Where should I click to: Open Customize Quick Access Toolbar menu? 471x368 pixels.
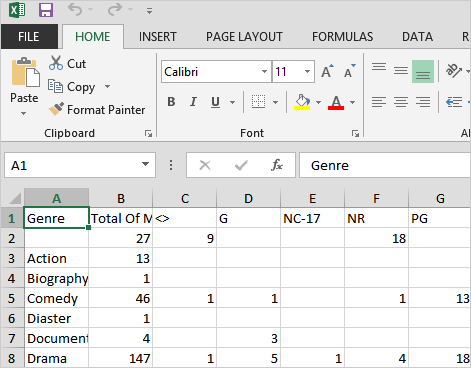(x=149, y=11)
